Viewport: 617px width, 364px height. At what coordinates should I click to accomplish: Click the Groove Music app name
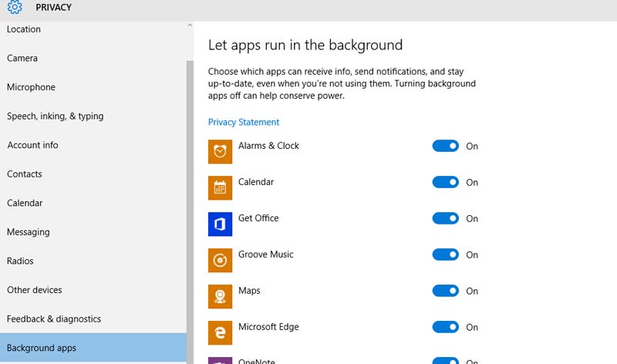(265, 254)
